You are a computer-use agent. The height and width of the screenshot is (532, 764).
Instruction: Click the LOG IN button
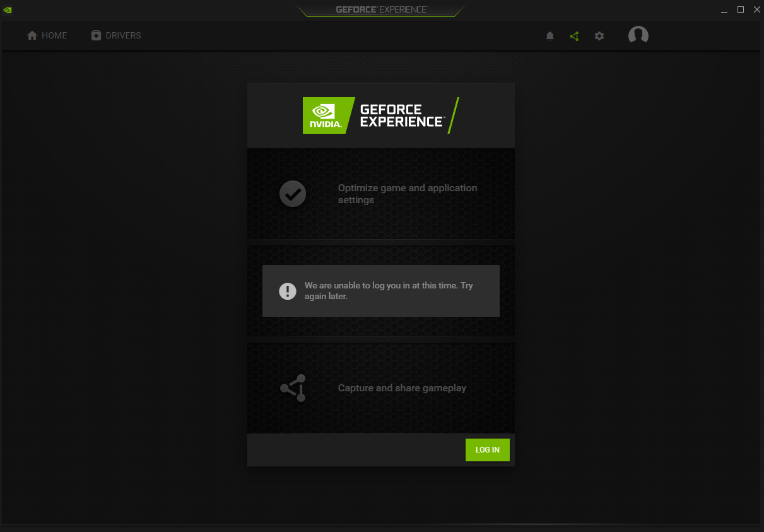[487, 450]
